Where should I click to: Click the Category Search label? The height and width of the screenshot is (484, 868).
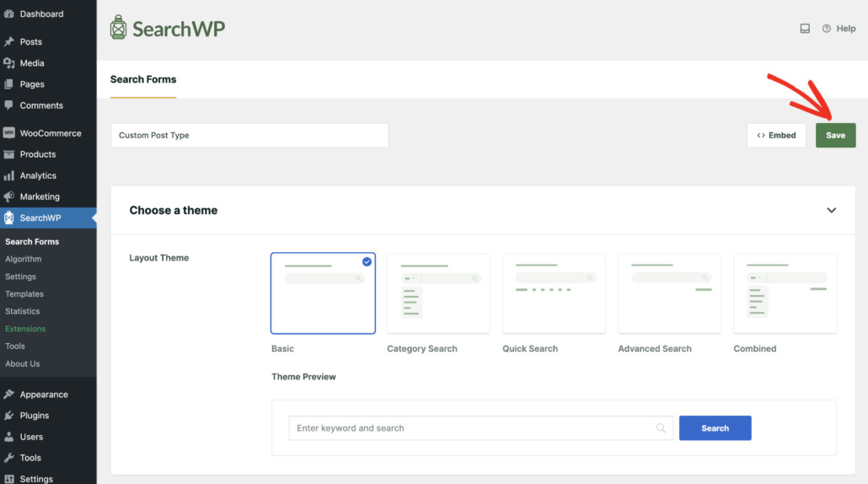tap(422, 348)
